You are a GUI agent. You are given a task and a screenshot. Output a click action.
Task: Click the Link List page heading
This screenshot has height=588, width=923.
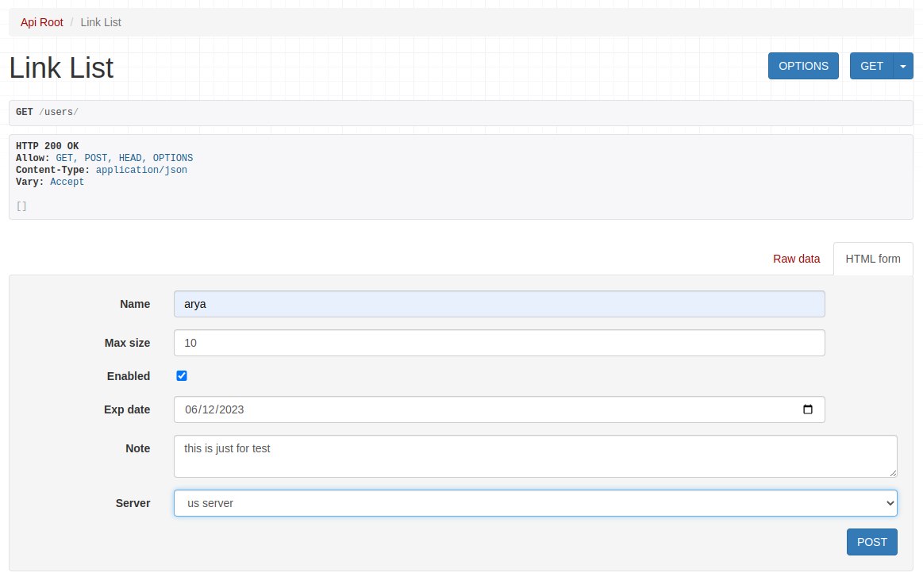click(x=61, y=67)
